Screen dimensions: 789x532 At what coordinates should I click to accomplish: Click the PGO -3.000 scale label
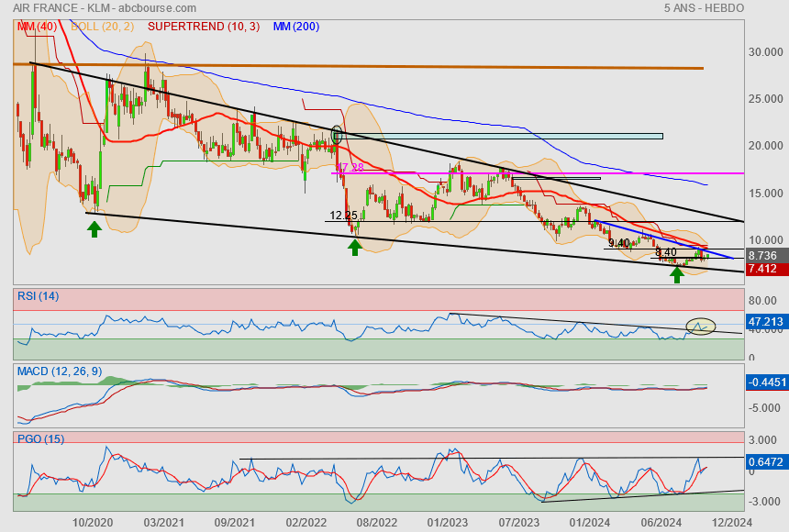764,502
